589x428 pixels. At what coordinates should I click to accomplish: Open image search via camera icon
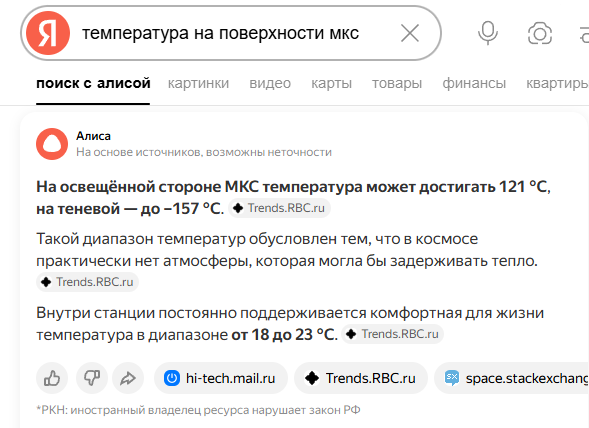540,33
